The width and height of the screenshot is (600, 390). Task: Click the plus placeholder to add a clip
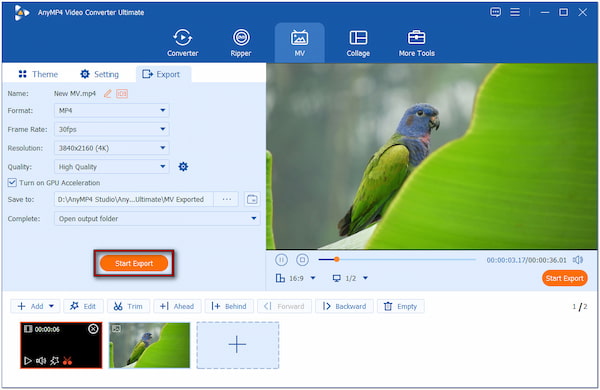point(238,345)
